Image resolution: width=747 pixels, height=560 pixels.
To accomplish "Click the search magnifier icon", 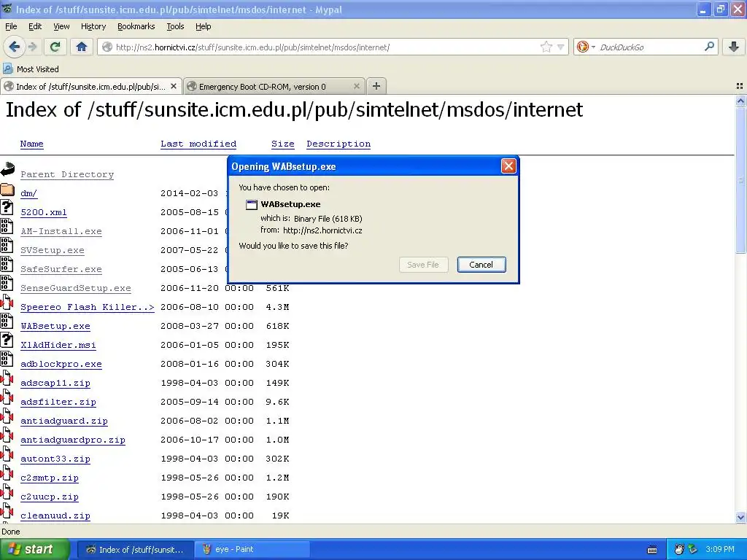I will tap(709, 47).
